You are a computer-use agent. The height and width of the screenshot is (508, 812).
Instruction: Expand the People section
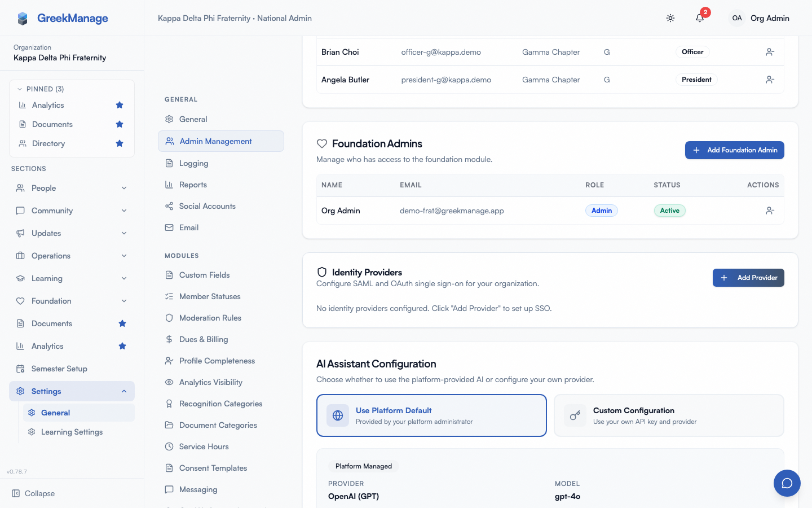click(x=72, y=188)
